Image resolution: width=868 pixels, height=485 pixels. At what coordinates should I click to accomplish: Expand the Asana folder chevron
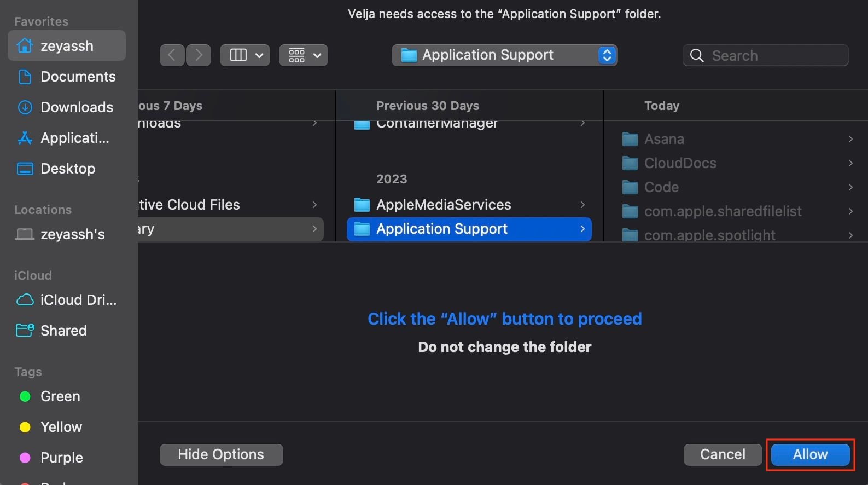850,139
